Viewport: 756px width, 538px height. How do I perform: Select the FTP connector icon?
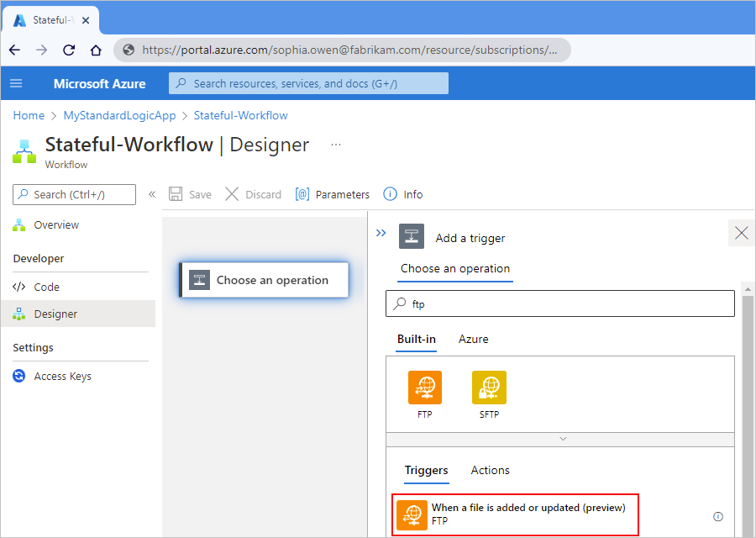tap(424, 388)
